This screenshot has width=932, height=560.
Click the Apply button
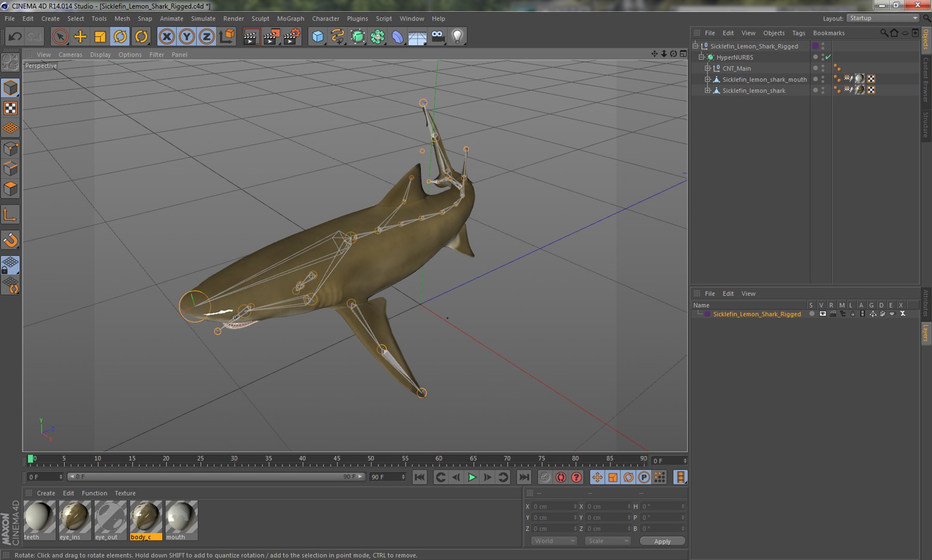coord(662,541)
